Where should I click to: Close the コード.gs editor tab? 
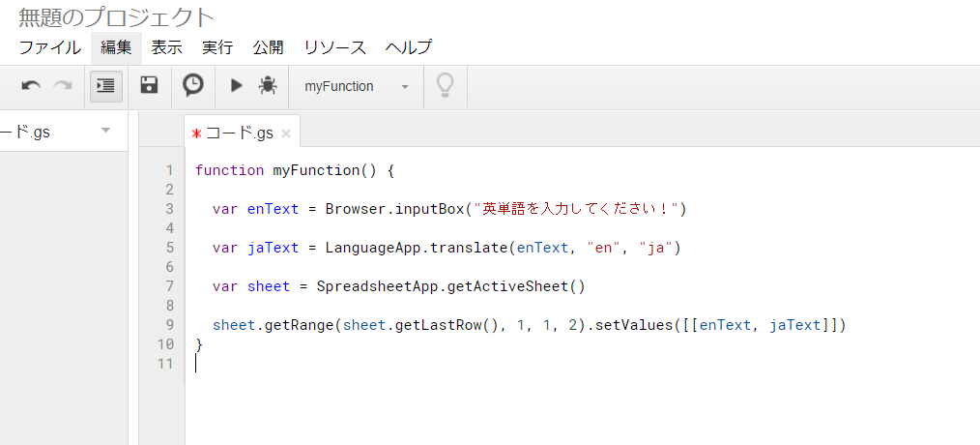[x=286, y=133]
